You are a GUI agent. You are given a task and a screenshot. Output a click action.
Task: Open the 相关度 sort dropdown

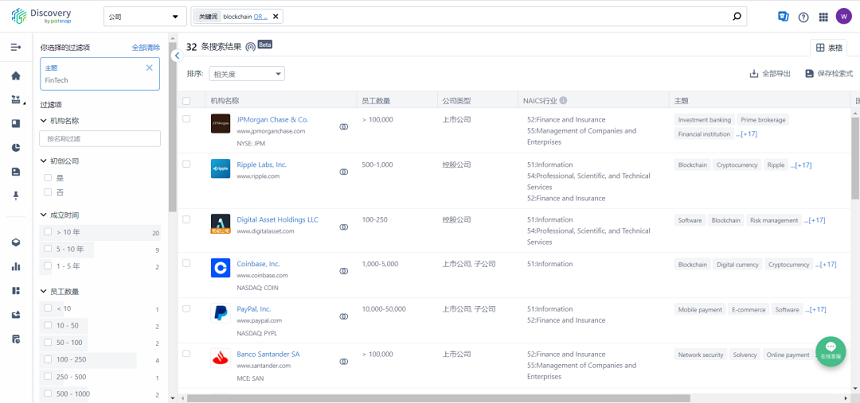[247, 74]
